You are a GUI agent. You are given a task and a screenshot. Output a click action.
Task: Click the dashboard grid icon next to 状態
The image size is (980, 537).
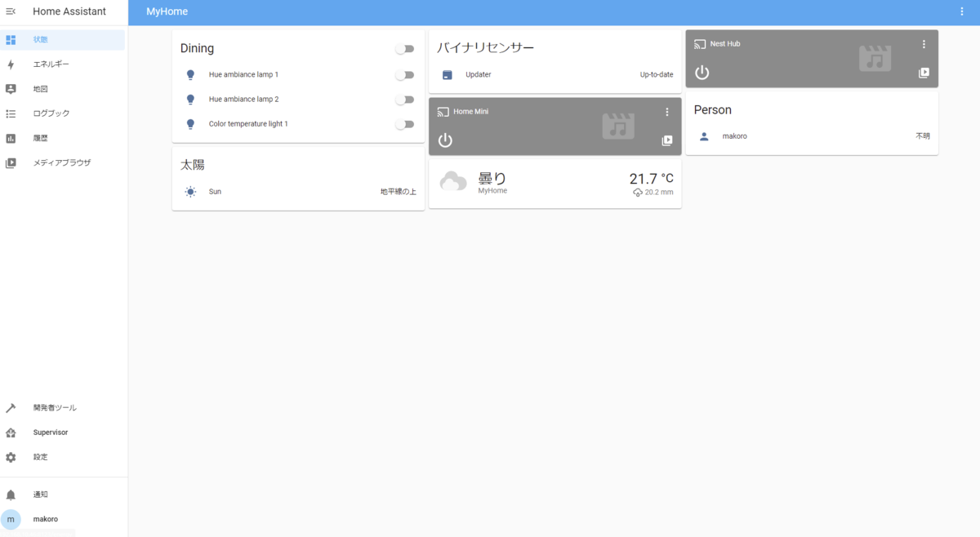point(11,40)
